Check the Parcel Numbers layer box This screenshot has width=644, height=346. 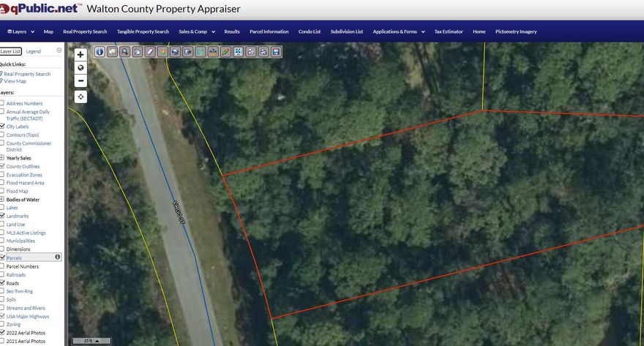coord(1,266)
